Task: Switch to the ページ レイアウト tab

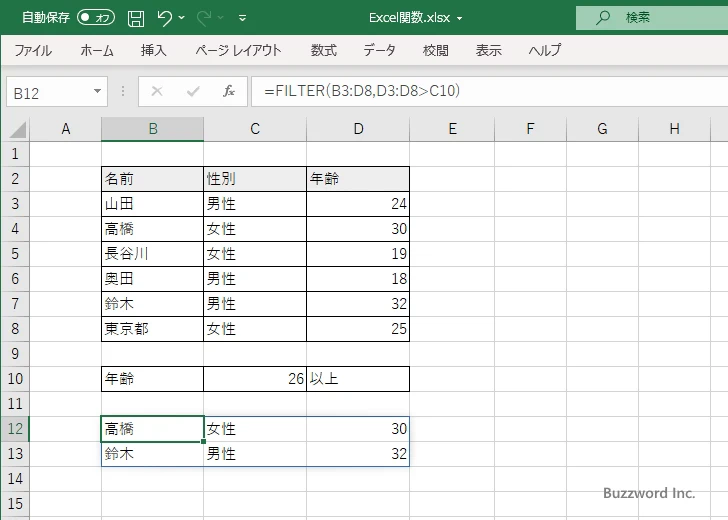Action: pyautogui.click(x=238, y=50)
